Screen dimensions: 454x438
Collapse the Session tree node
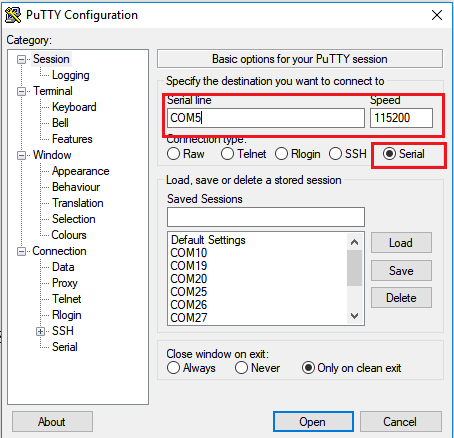[21, 60]
